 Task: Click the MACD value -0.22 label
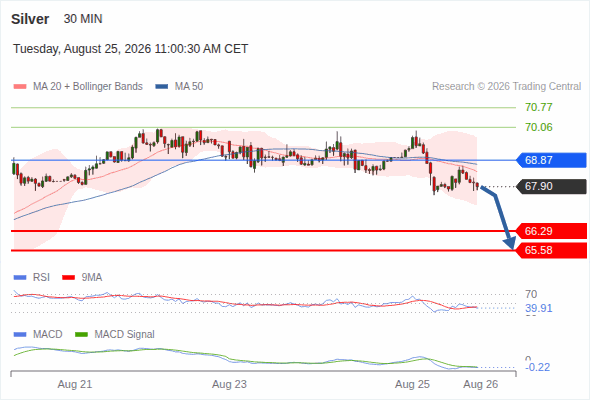click(537, 367)
